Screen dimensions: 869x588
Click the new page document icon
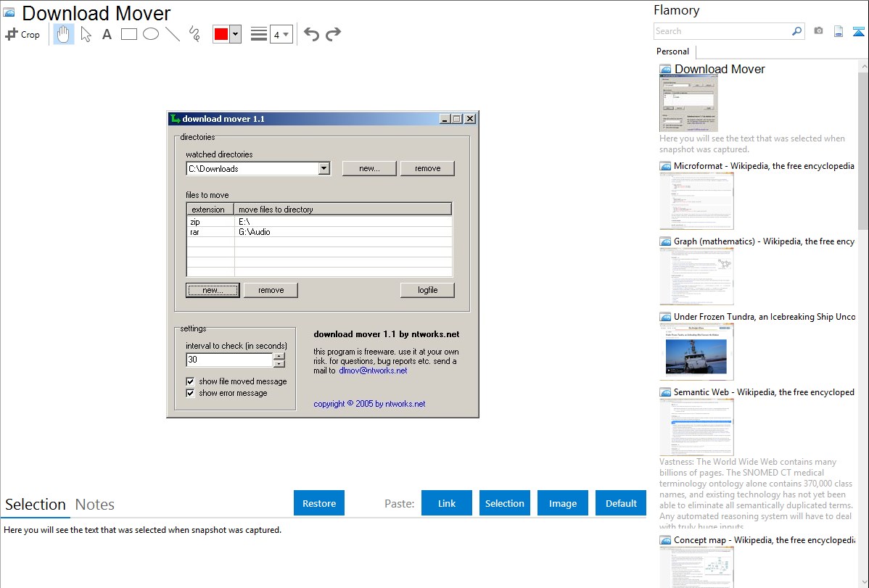click(x=839, y=31)
